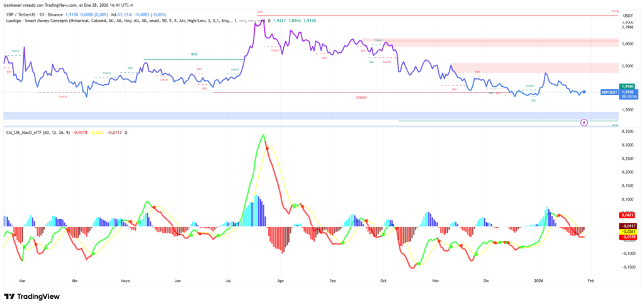Click the red 0,0421 MACD value label
Screen dimensions: 644x307
point(627,215)
